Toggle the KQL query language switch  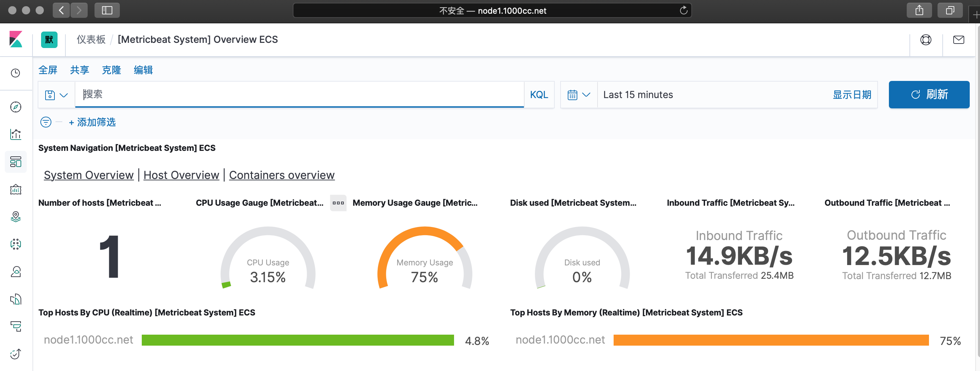tap(539, 95)
